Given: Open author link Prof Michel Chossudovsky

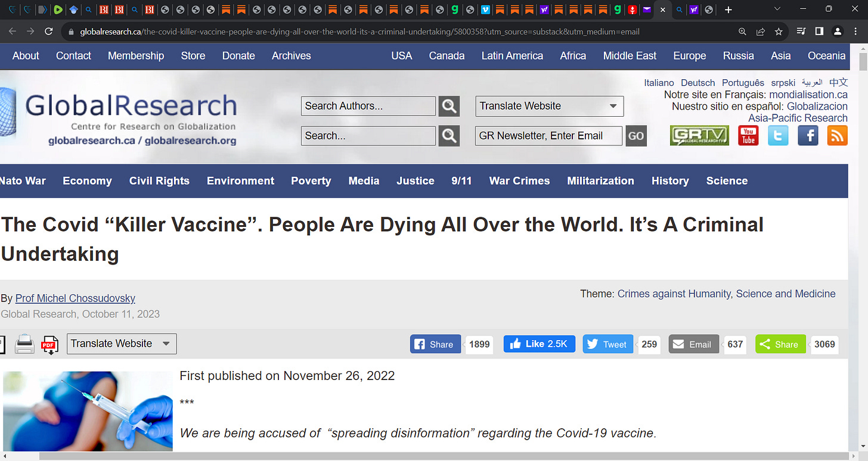Looking at the screenshot, I should [75, 298].
